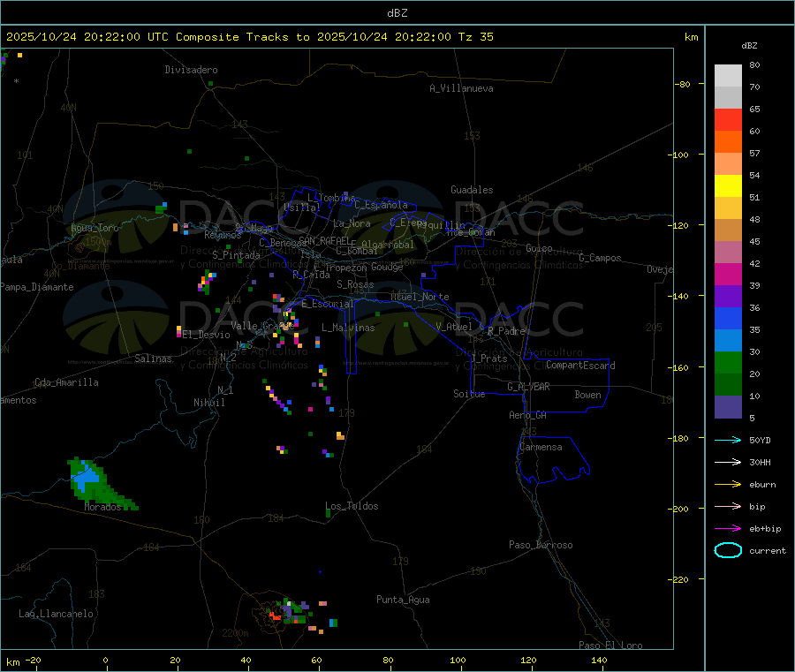Viewport: 795px width, 672px height.
Task: Click the bip pink arrow legend icon
Action: coord(728,506)
